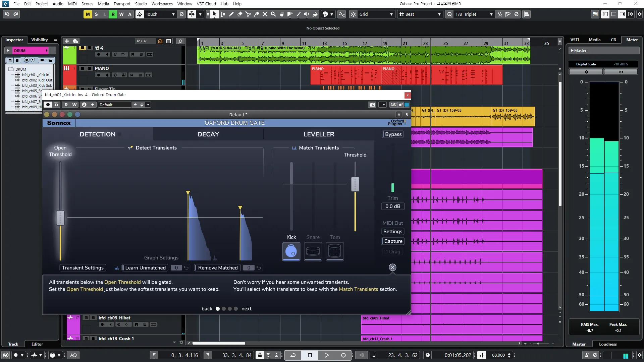Image resolution: width=644 pixels, height=362 pixels.
Task: Expand the Master meter section
Action: pyautogui.click(x=572, y=51)
